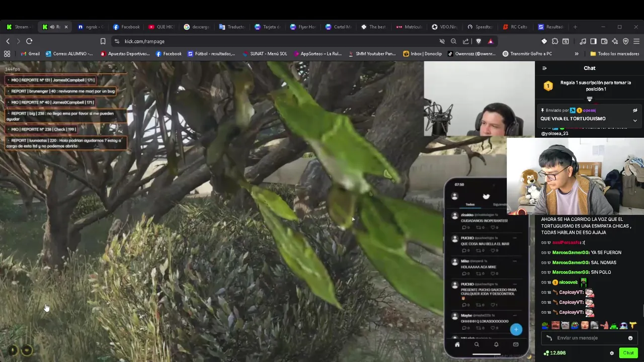
Task: Bookmark this page with the bookmark icon
Action: click(103, 41)
